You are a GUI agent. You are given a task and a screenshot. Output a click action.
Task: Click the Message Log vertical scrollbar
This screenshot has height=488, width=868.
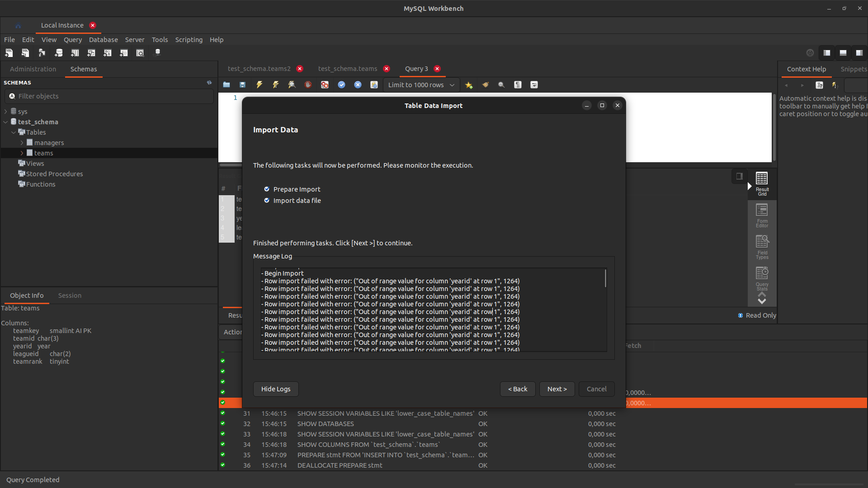605,278
